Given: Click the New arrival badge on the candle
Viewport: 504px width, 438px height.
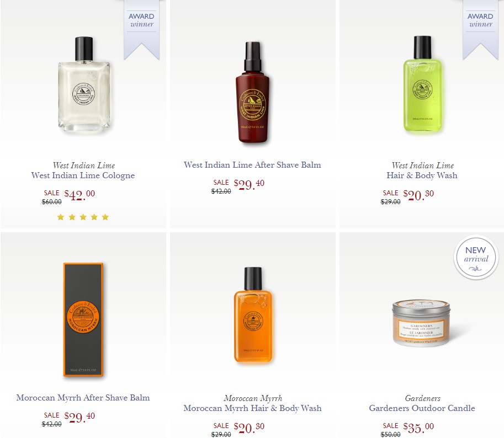Looking at the screenshot, I should 476,257.
